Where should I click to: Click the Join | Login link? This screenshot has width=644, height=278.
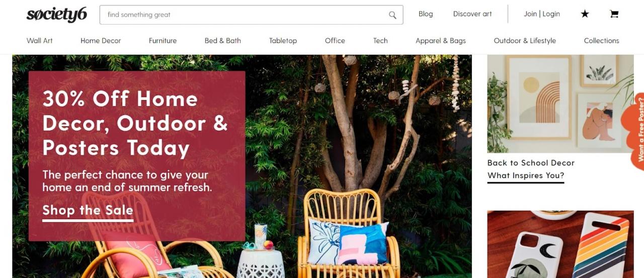542,14
